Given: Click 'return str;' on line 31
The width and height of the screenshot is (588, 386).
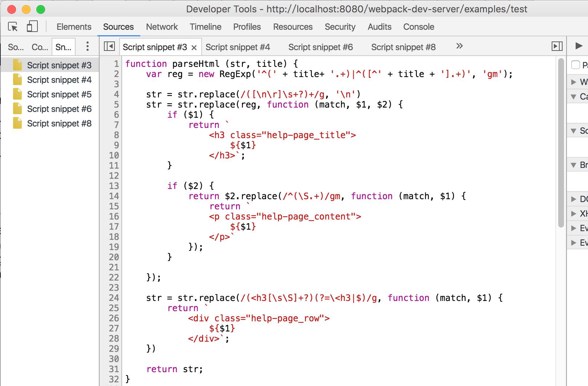Looking at the screenshot, I should (175, 369).
